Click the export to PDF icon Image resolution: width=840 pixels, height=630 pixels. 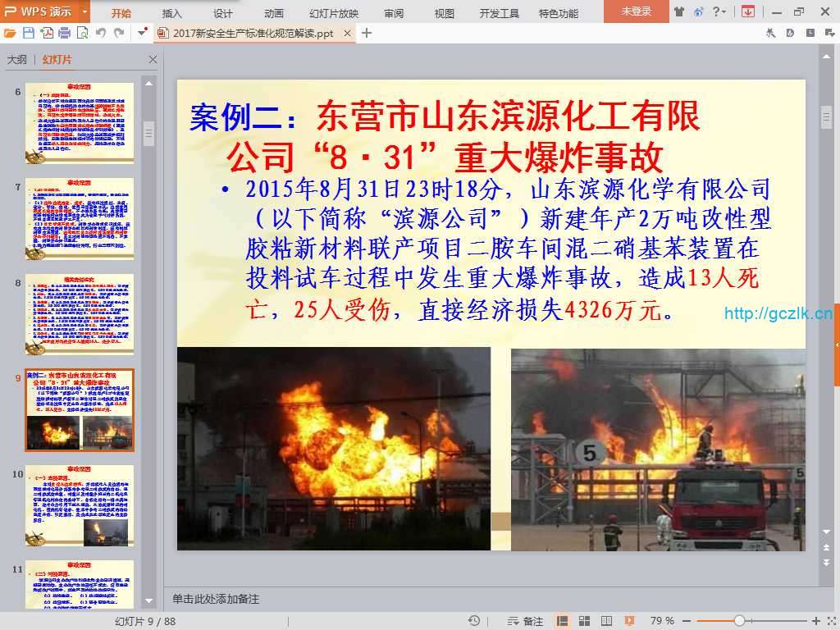point(46,33)
